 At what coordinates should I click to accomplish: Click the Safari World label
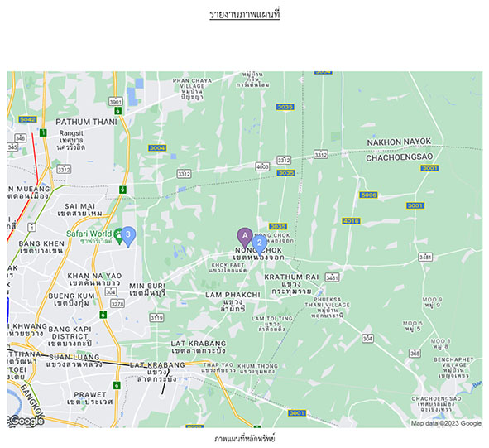tap(89, 234)
